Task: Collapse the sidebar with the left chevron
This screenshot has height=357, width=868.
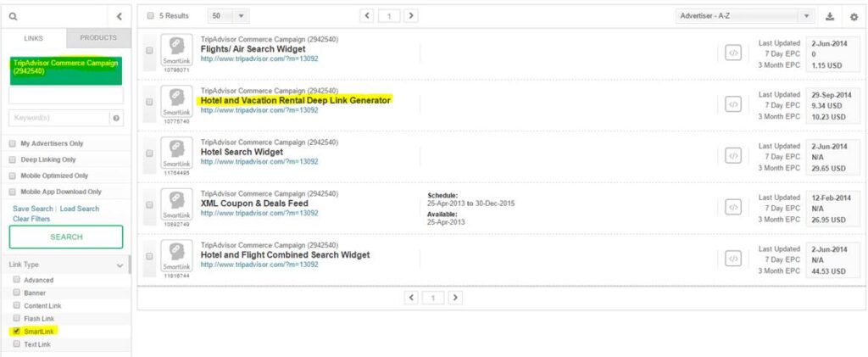Action: tap(119, 17)
